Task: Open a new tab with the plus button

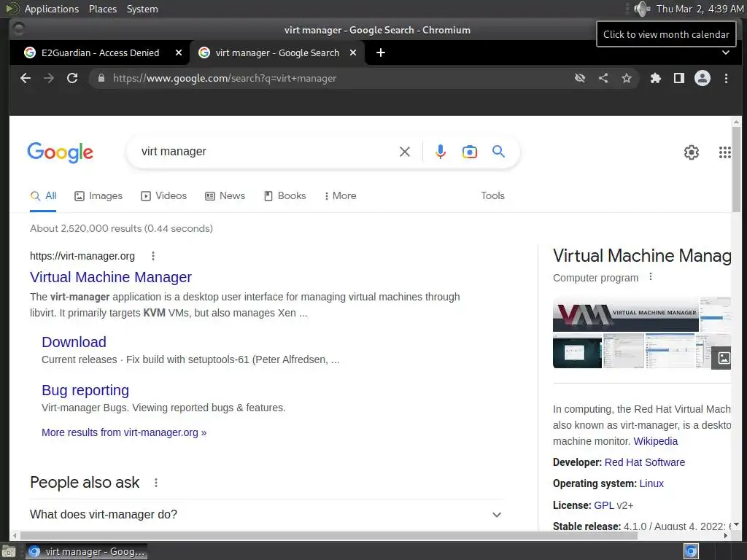Action: (x=381, y=52)
